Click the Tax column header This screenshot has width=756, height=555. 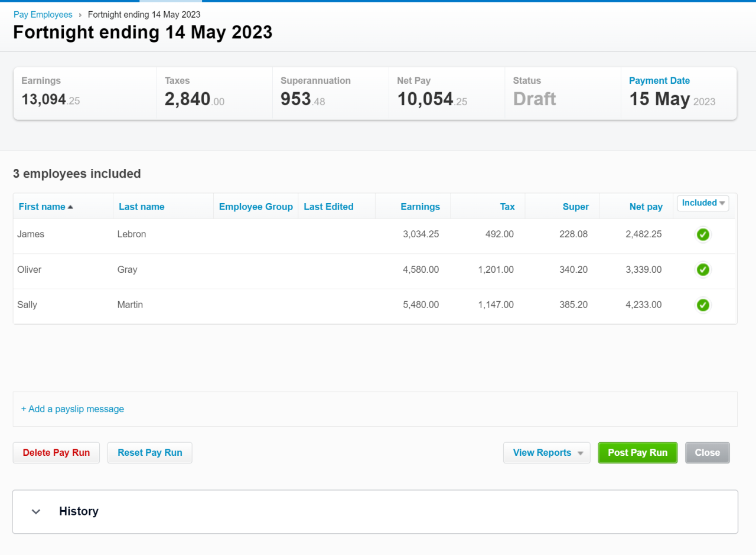coord(507,207)
